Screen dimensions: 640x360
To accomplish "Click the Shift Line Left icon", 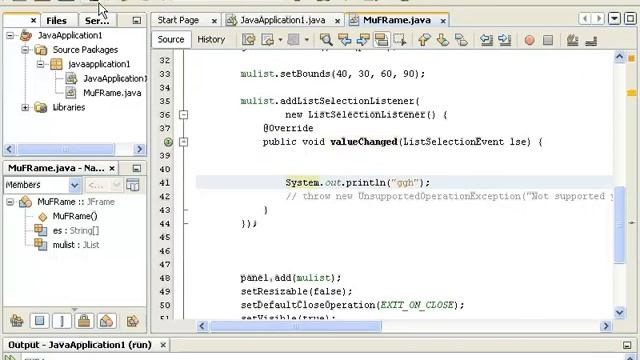I will [x=486, y=40].
